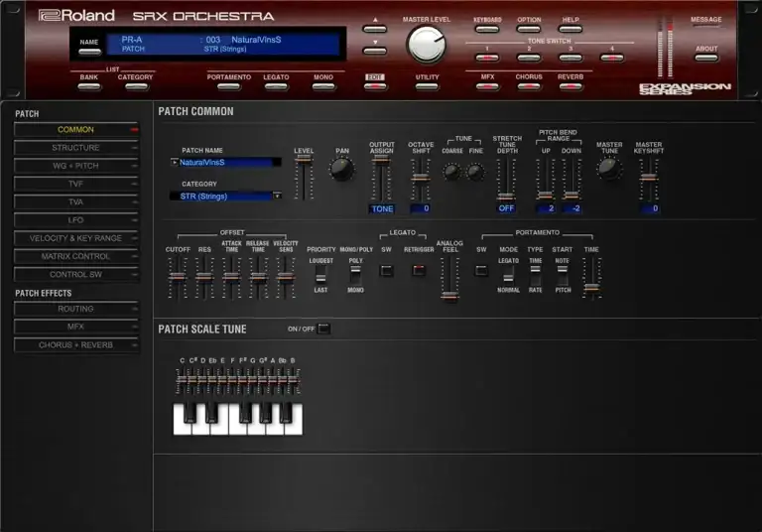Open HELP from the top panel
The width and height of the screenshot is (762, 532).
(x=571, y=29)
